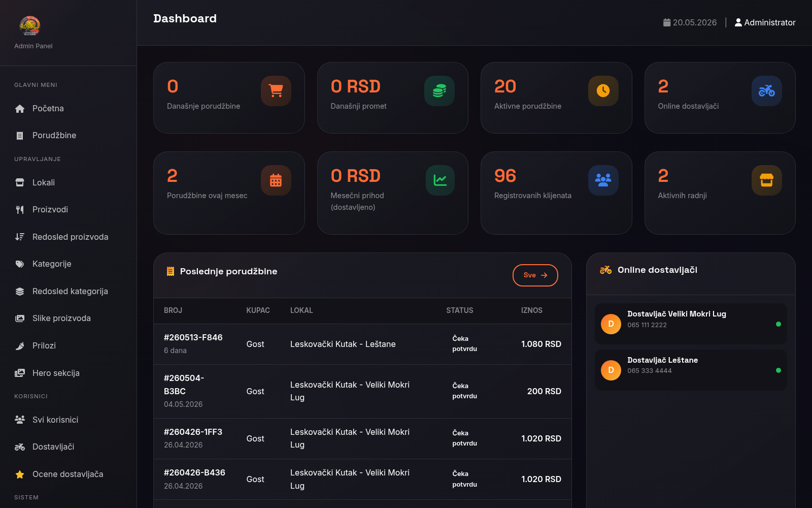This screenshot has width=812, height=508.
Task: Click the users icon next to Svi korisnici
Action: [20, 420]
